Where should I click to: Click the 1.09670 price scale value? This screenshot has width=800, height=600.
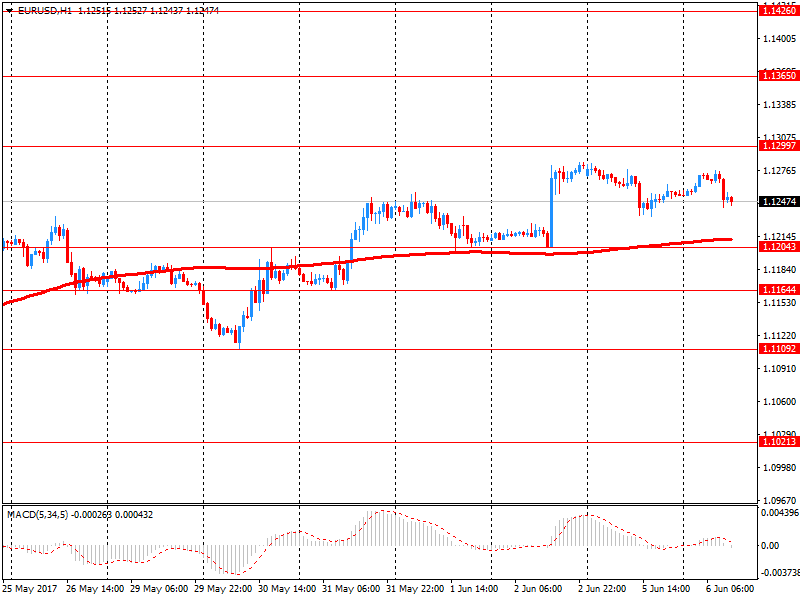click(780, 501)
